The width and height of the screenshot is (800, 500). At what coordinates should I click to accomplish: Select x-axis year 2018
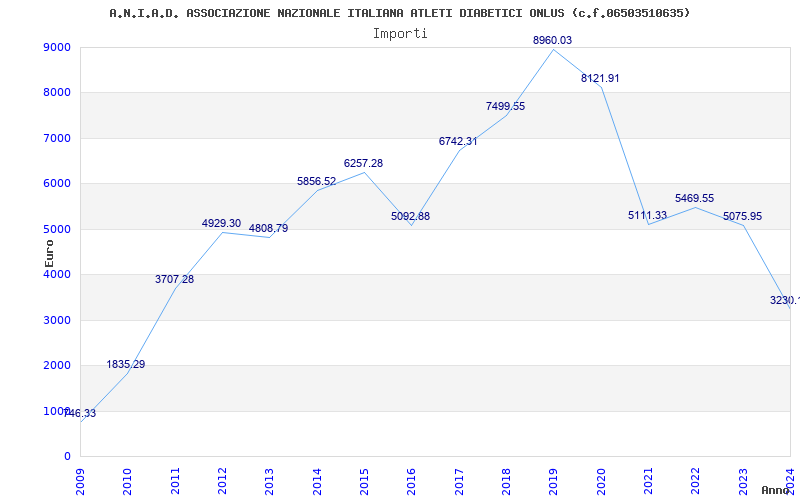(x=506, y=482)
